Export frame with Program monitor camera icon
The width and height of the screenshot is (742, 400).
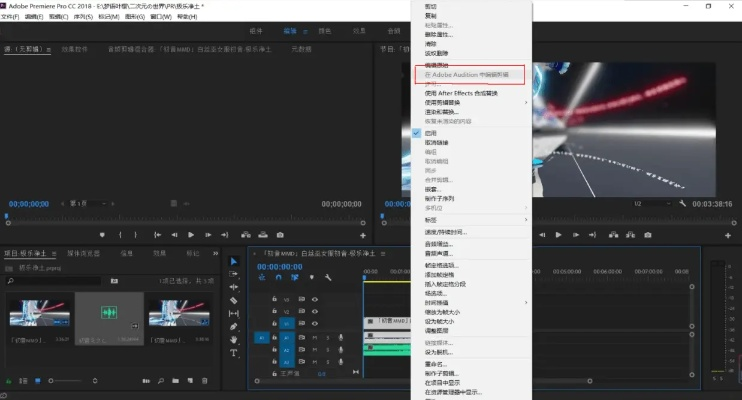pos(648,235)
